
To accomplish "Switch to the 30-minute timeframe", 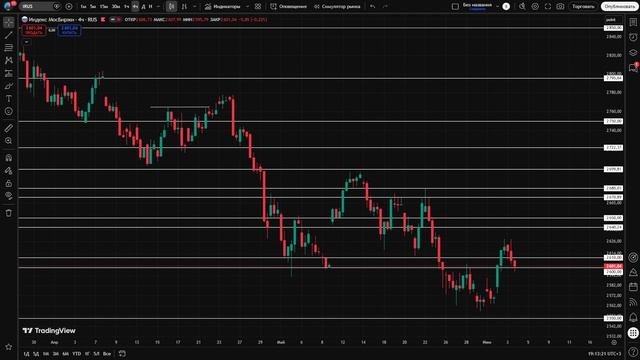I will point(116,7).
